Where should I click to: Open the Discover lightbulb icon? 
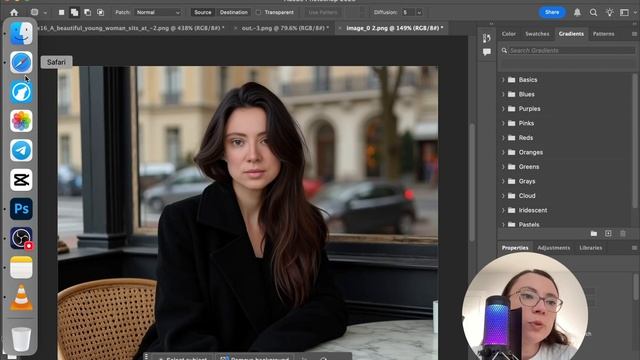pos(609,12)
